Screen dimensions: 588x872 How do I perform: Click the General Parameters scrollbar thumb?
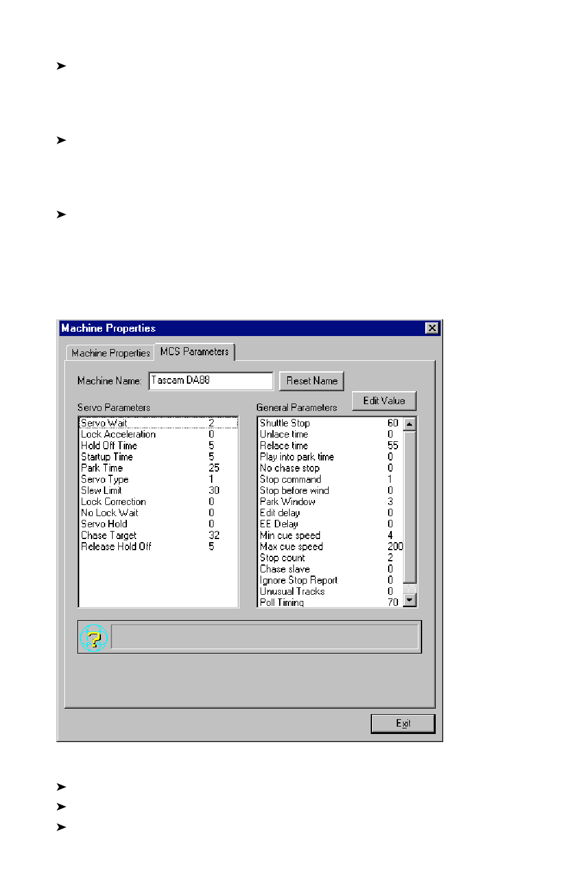[x=409, y=507]
